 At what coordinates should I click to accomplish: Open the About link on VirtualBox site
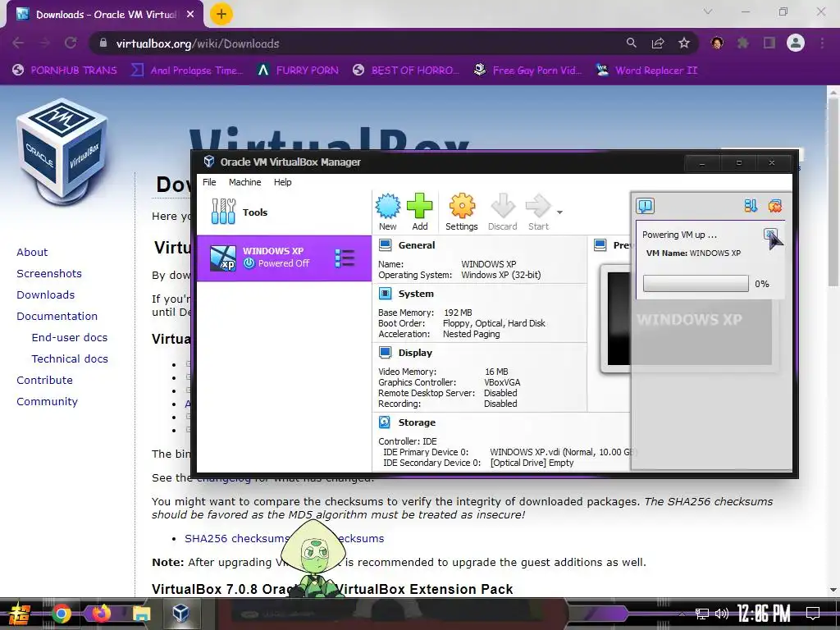pyautogui.click(x=32, y=252)
